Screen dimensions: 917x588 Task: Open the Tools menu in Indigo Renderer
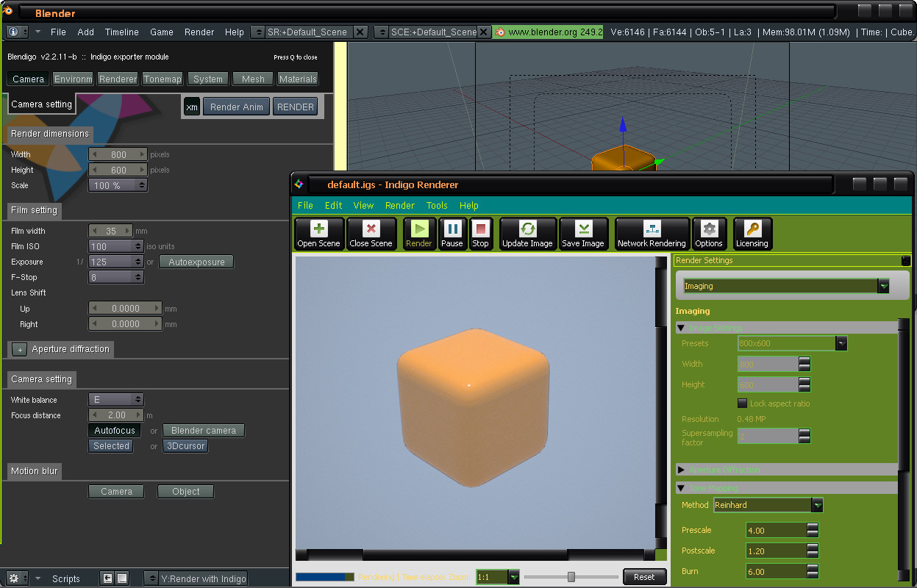point(437,205)
